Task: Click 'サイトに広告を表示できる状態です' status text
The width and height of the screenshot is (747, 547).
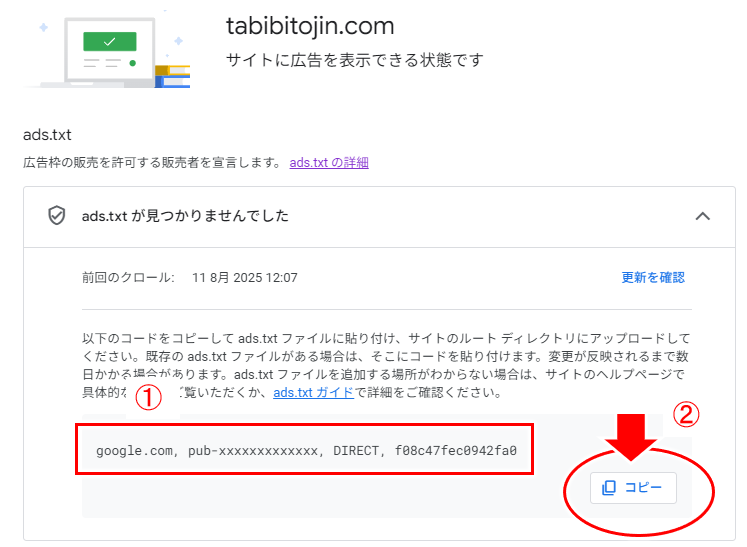Action: pyautogui.click(x=355, y=61)
